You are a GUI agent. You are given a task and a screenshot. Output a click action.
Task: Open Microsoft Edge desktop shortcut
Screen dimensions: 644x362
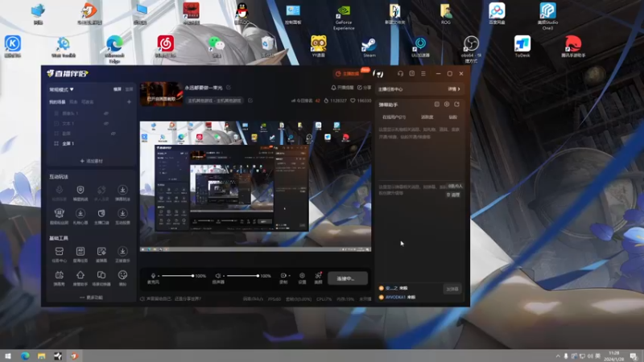[x=114, y=49]
